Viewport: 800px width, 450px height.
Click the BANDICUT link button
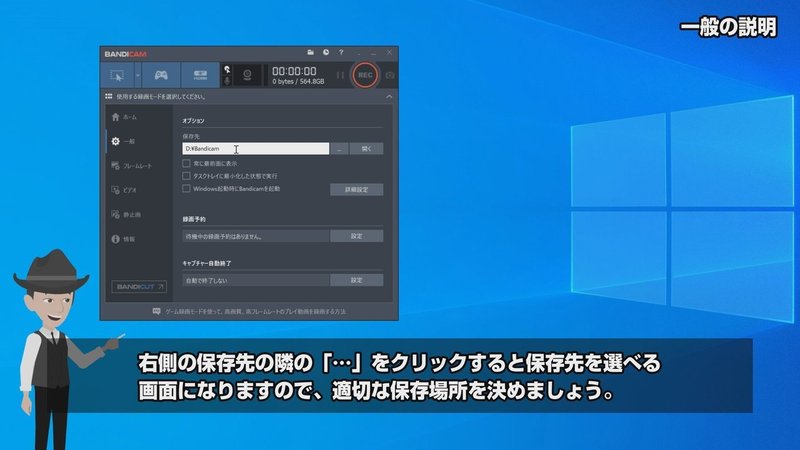point(139,287)
